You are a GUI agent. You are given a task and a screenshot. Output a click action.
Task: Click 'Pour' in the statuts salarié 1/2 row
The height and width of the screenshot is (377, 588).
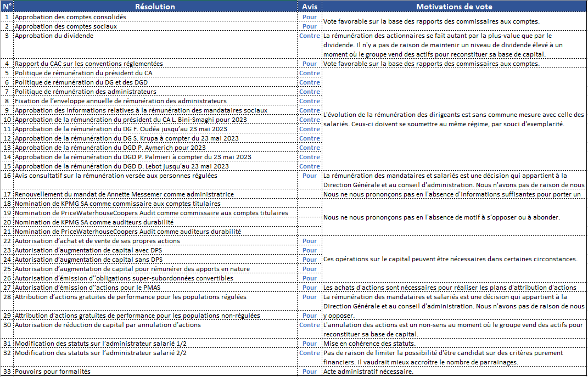pyautogui.click(x=310, y=344)
